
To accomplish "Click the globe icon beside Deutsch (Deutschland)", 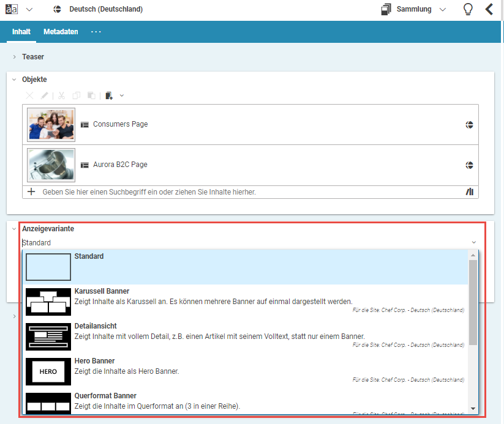I will click(58, 9).
